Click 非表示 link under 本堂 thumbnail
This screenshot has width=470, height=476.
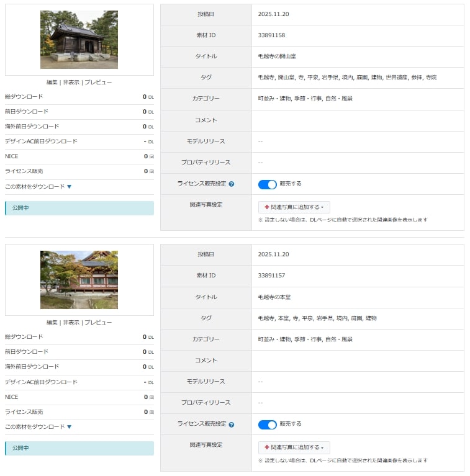[x=71, y=322]
